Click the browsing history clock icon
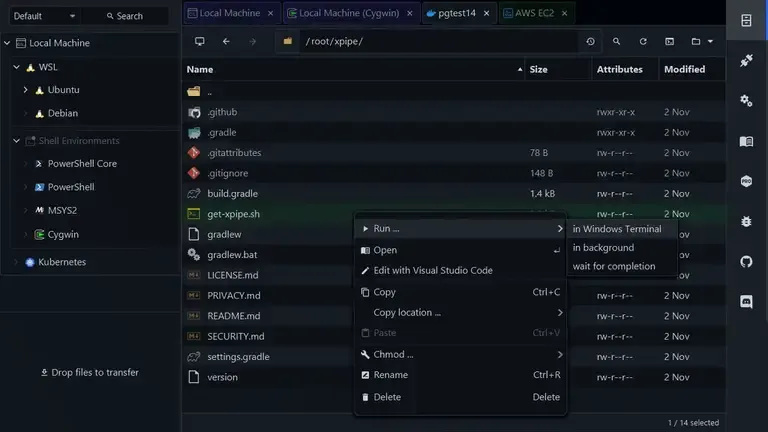 pos(590,41)
